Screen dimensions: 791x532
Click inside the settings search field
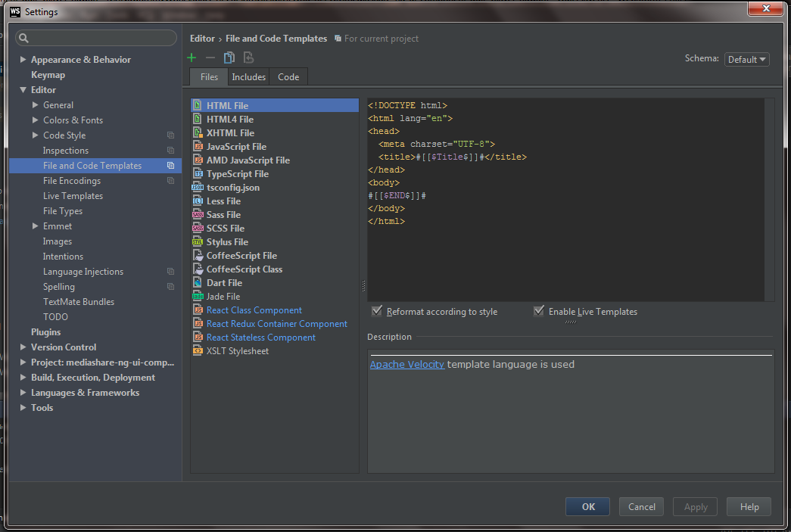[95, 36]
